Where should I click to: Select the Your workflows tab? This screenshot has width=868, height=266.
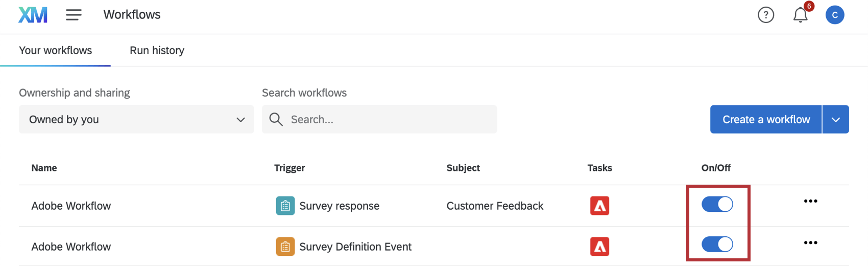pos(55,50)
